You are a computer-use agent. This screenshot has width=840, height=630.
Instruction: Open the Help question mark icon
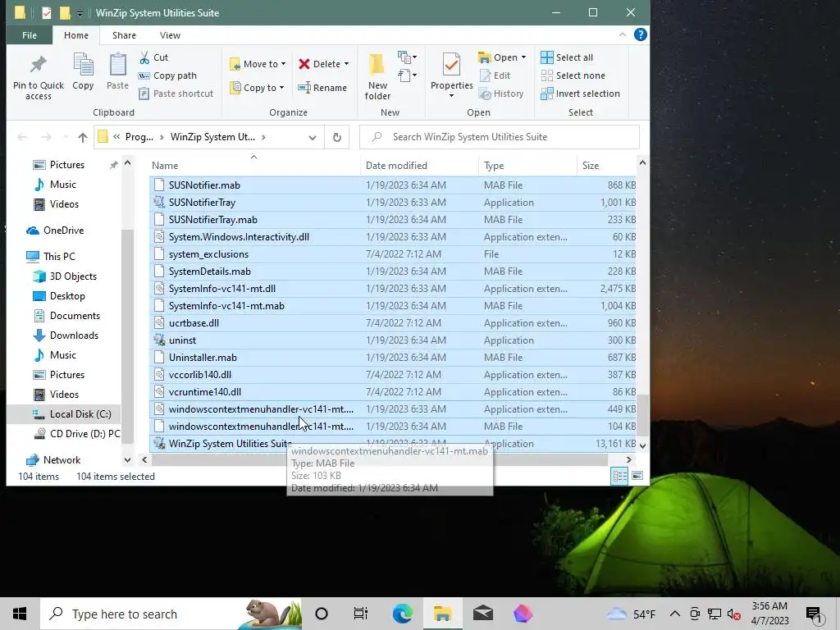coord(640,34)
